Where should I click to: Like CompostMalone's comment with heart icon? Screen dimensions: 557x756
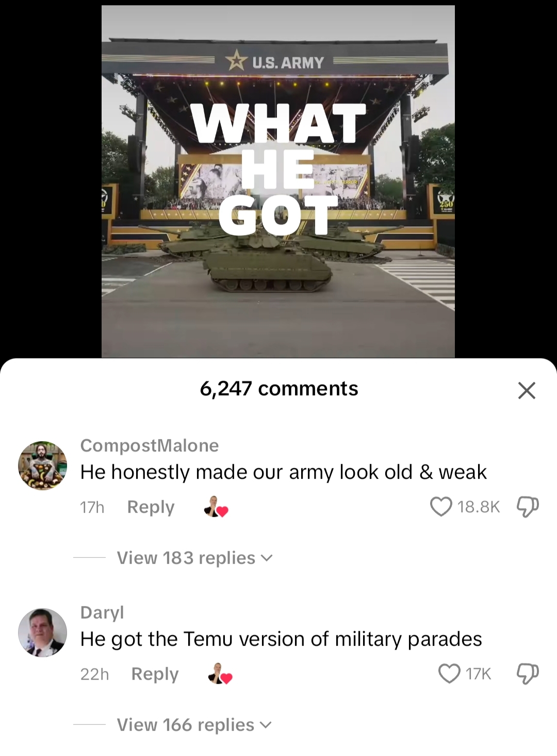(441, 507)
